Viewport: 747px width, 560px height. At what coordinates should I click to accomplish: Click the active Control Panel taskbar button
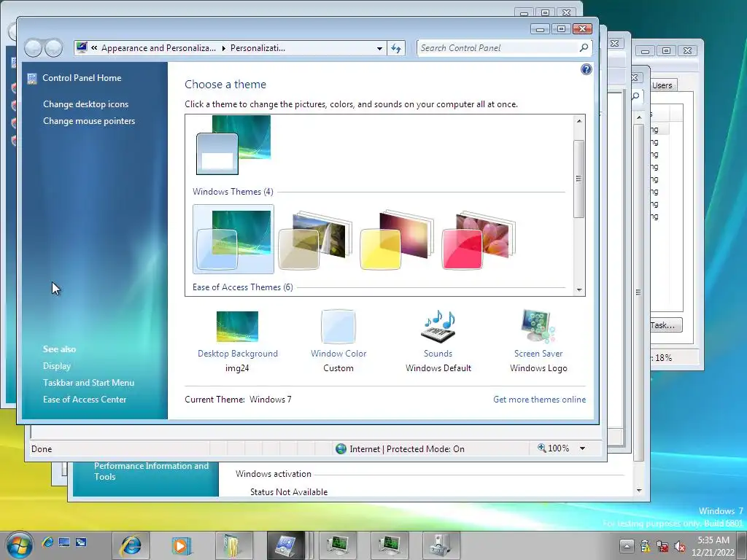(x=285, y=545)
